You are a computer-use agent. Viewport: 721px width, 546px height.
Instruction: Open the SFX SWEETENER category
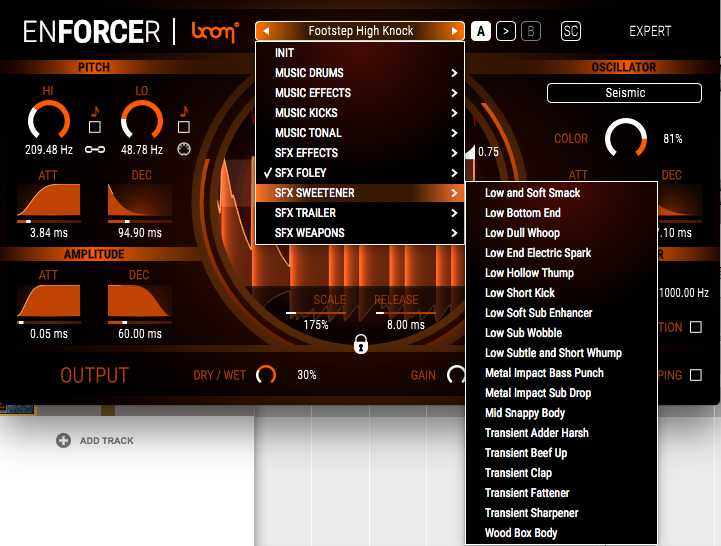(x=360, y=193)
